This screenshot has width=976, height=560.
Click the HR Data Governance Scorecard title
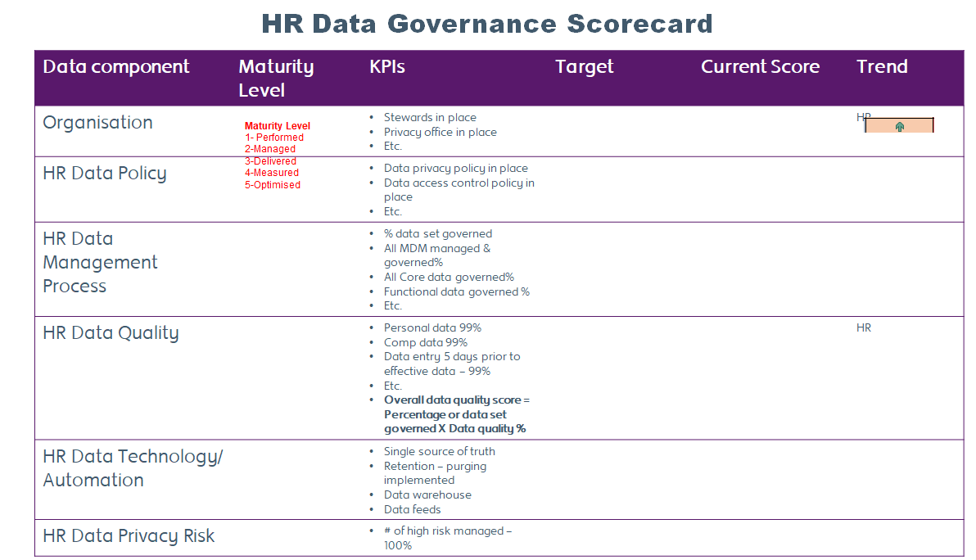pyautogui.click(x=486, y=24)
